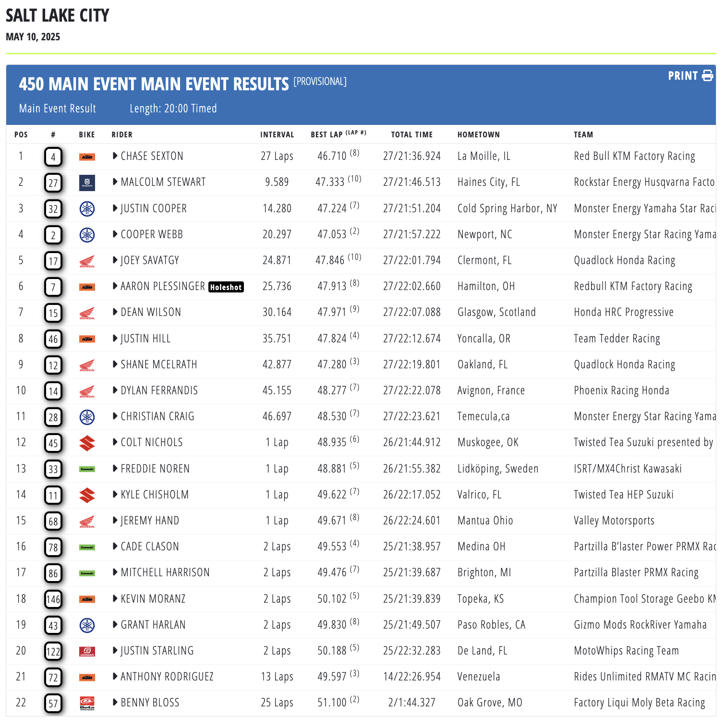This screenshot has width=725, height=728.
Task: Click the POS column header
Action: tap(21, 135)
